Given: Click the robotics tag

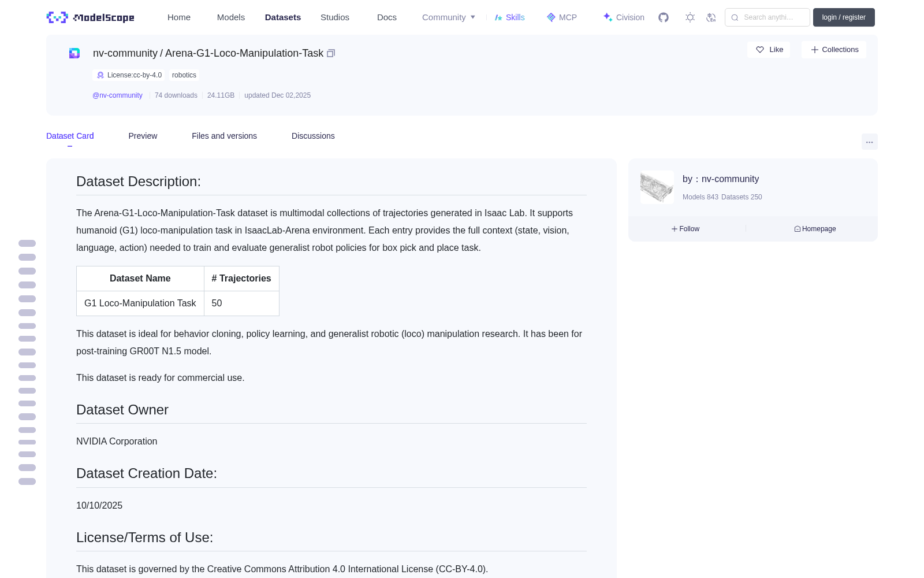Looking at the screenshot, I should [184, 75].
